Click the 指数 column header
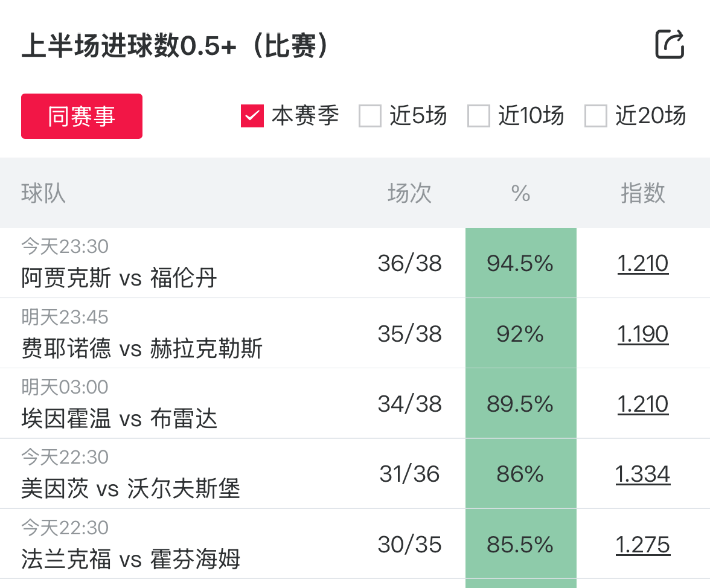Screen dimensions: 710x588 (x=642, y=193)
